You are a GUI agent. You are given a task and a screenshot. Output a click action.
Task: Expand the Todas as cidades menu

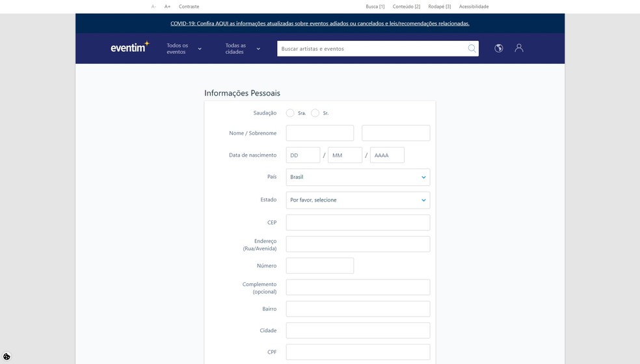tap(242, 49)
